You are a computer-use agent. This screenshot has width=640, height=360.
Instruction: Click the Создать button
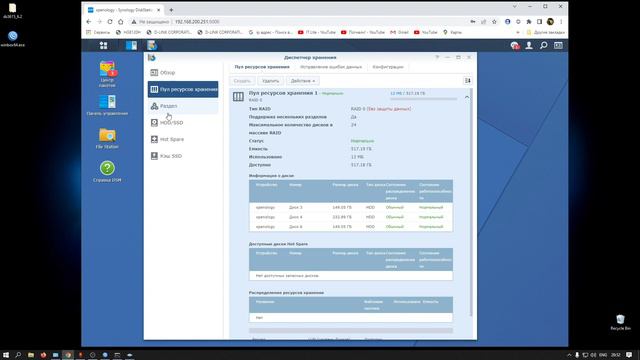[x=242, y=81]
